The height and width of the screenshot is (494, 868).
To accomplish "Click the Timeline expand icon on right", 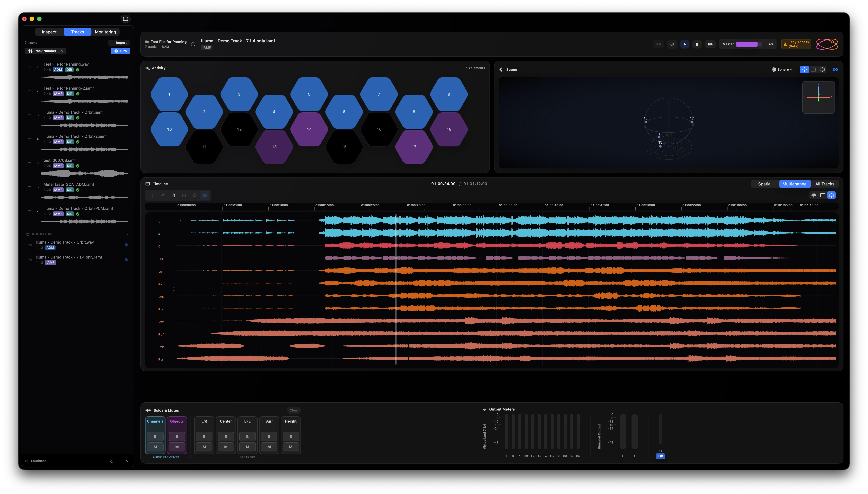I will tap(831, 195).
